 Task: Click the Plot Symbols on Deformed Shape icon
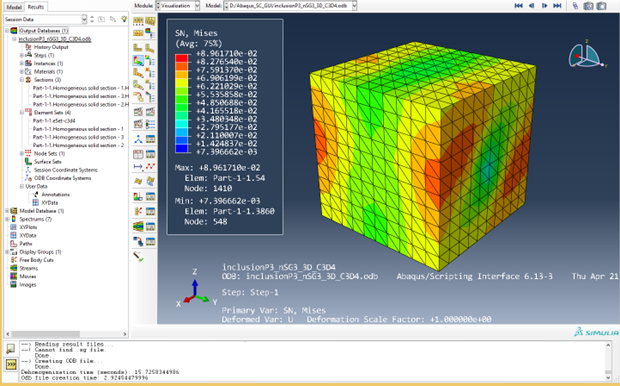click(x=138, y=73)
